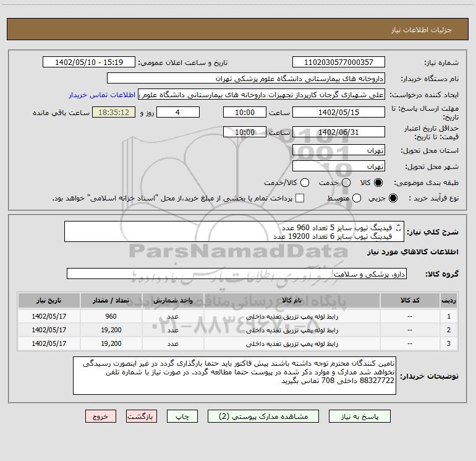This screenshot has height=461, width=476.
Task: Click the پاسخ به نیاز button
Action: pyautogui.click(x=360, y=416)
